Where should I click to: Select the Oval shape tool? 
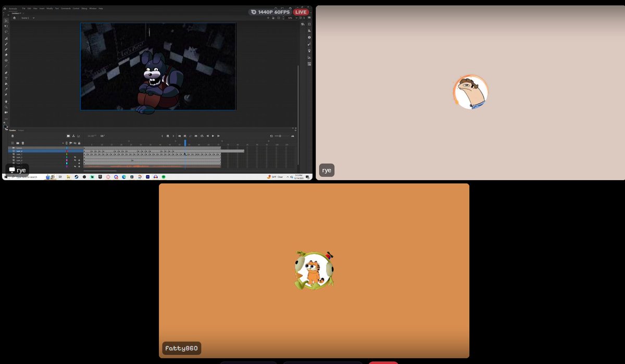6,60
